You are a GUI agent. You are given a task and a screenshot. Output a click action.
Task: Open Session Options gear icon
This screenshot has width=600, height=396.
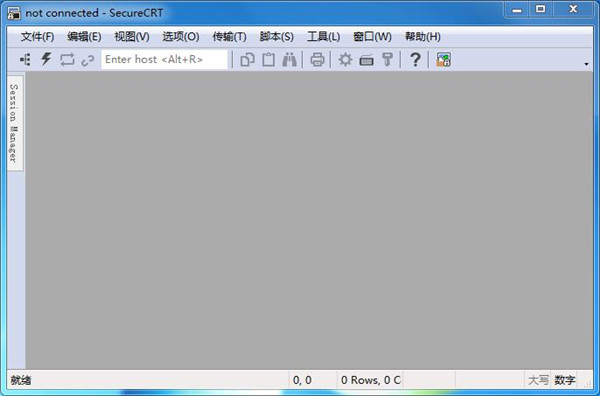coord(345,60)
